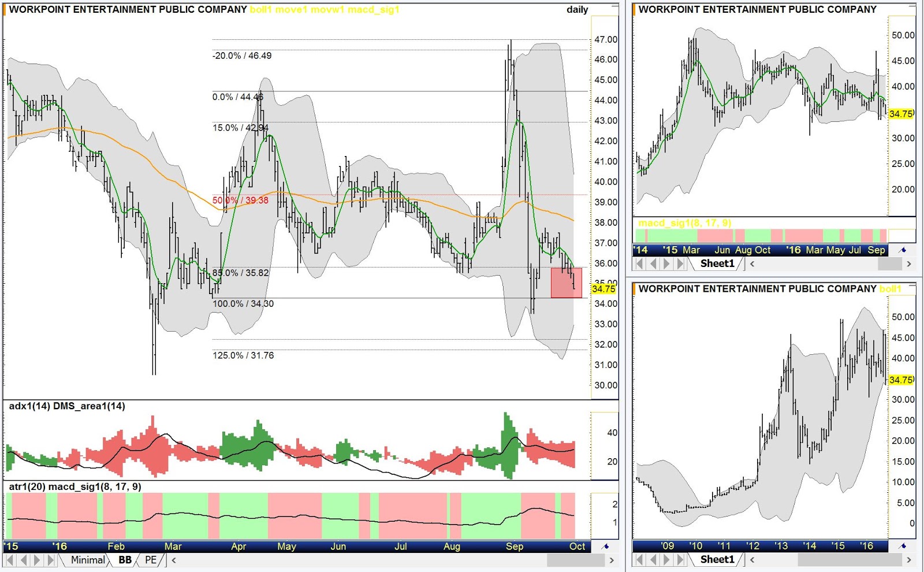
Task: Click bottom-right chart scrollbar left arrow
Action: (x=752, y=560)
